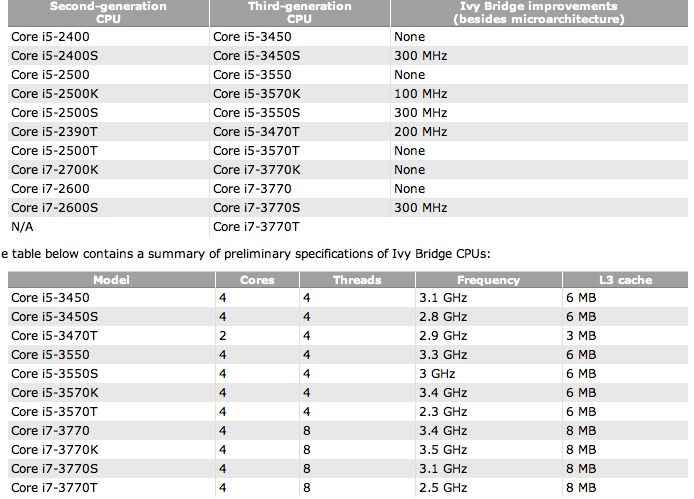
Task: Click "None" in the Core i7-2700K row
Action: coord(409,170)
